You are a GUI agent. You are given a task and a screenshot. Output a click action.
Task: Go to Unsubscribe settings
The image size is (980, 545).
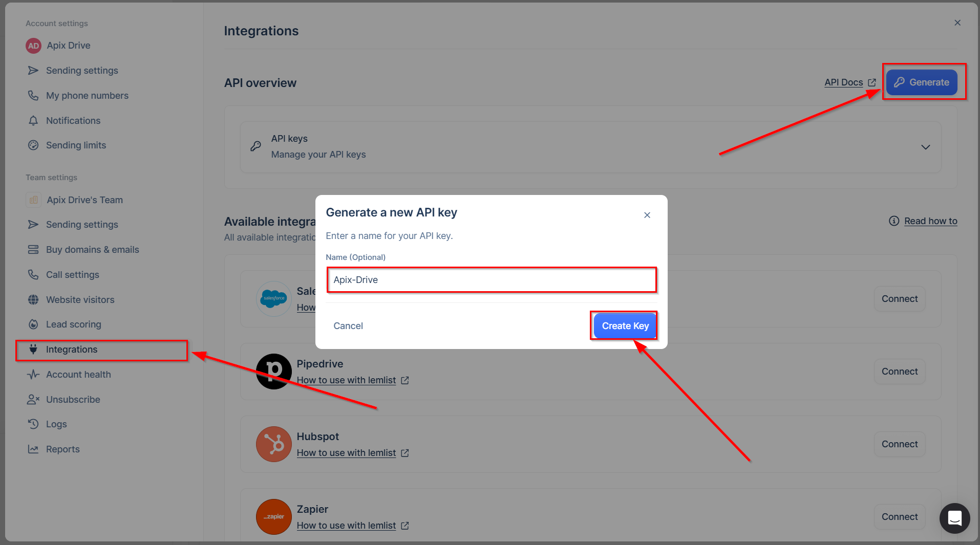73,399
